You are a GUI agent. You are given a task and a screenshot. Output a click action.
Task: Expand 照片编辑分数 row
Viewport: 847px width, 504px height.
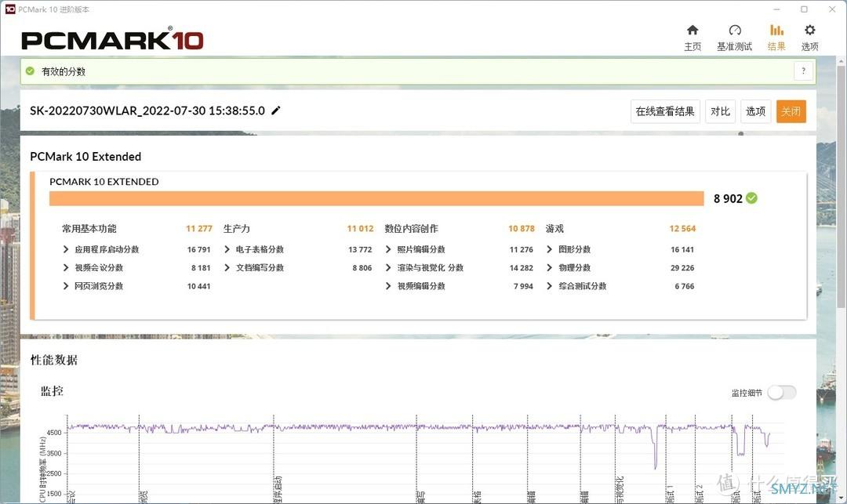point(388,249)
